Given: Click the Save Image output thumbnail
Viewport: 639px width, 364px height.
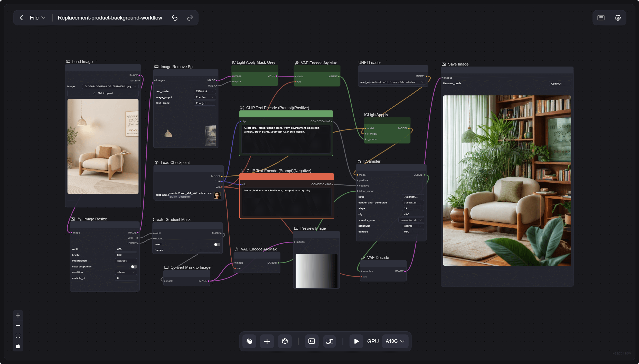Looking at the screenshot, I should click(x=507, y=181).
